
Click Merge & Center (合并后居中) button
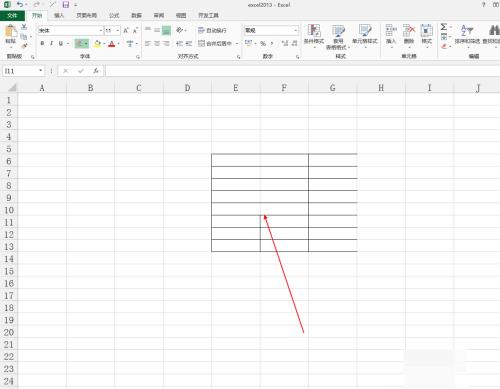coord(215,44)
